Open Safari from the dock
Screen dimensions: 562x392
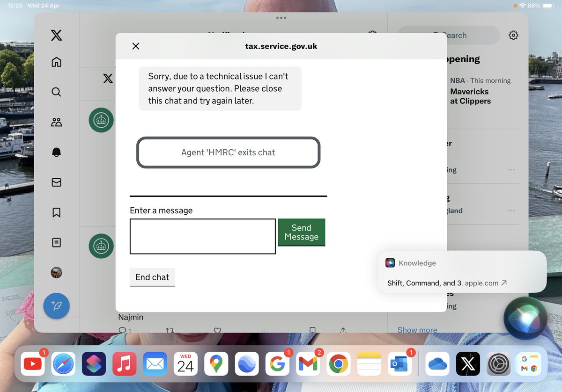coord(63,364)
